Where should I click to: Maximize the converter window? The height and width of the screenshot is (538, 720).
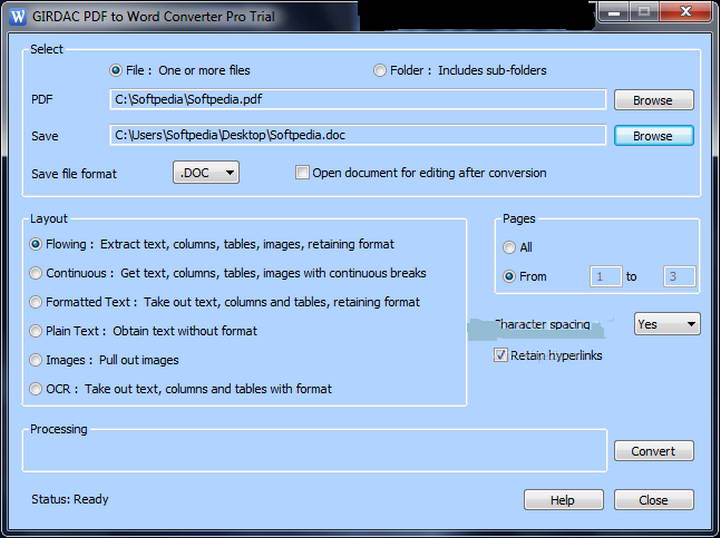pyautogui.click(x=644, y=11)
